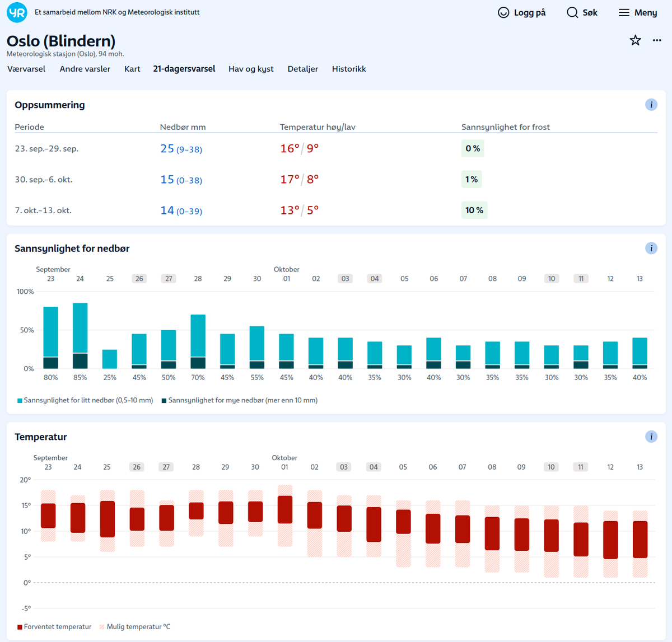Click temperature 17°/8° in summary
Viewport: 672px width, 642px height.
pyautogui.click(x=300, y=179)
